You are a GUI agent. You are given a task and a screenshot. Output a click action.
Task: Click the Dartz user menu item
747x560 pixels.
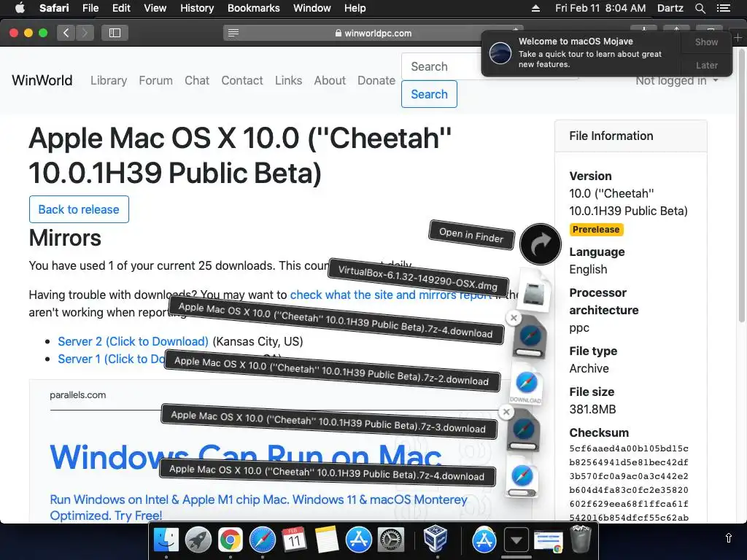[670, 8]
